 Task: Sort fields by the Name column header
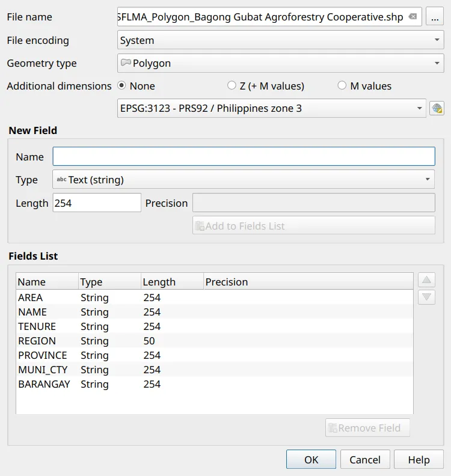click(48, 281)
